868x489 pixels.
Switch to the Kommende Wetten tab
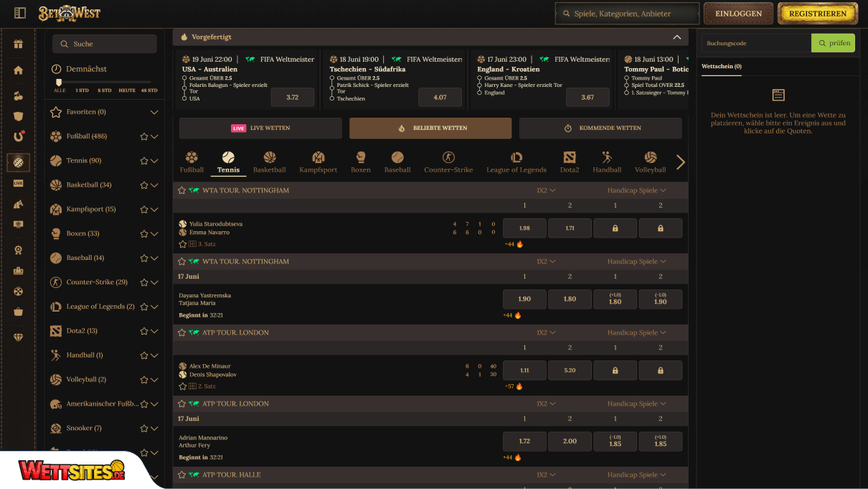[x=600, y=129]
